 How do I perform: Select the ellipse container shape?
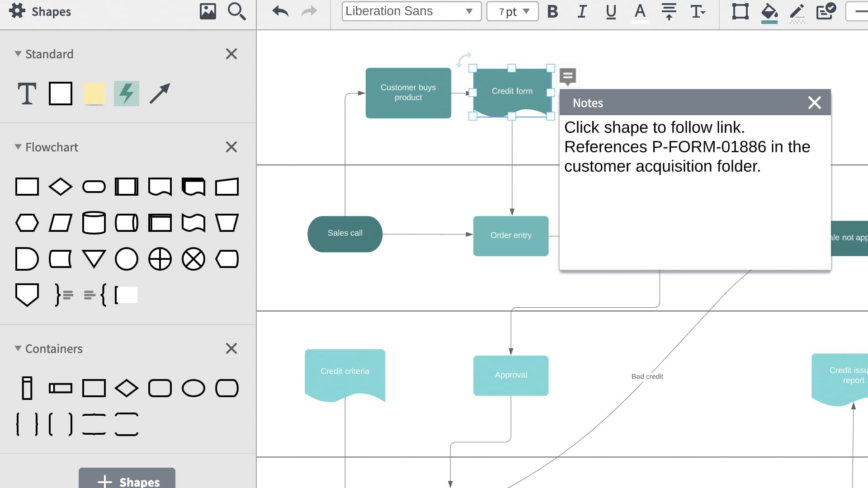point(193,388)
